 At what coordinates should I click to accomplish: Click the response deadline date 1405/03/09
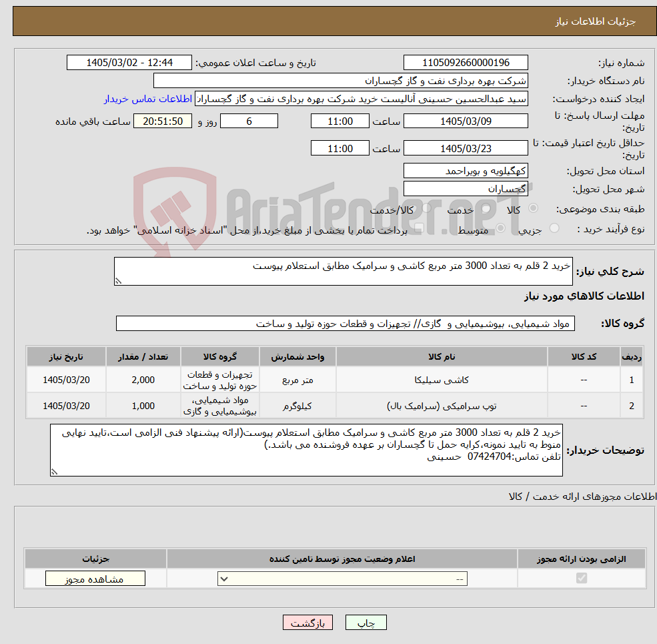pyautogui.click(x=466, y=121)
